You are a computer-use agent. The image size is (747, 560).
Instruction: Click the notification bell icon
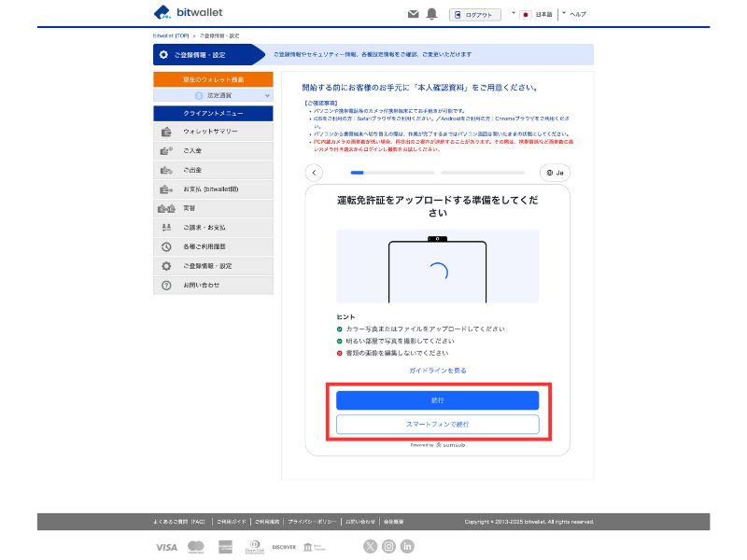[431, 13]
